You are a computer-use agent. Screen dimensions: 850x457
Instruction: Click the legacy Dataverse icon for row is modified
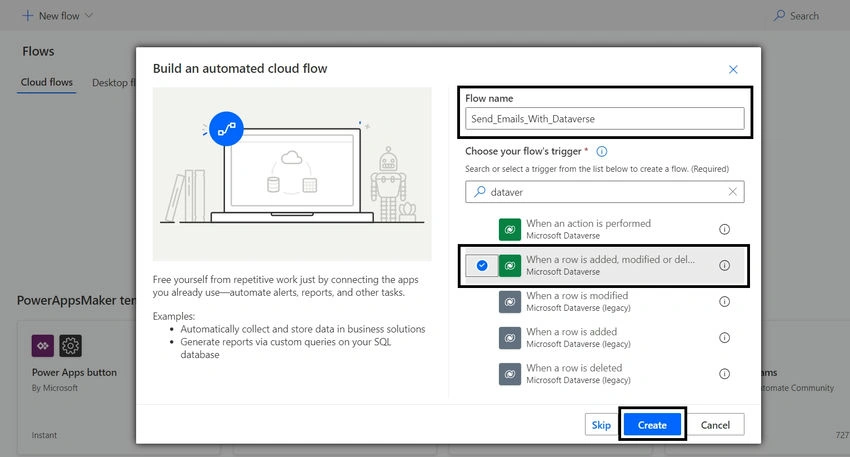[x=510, y=302]
